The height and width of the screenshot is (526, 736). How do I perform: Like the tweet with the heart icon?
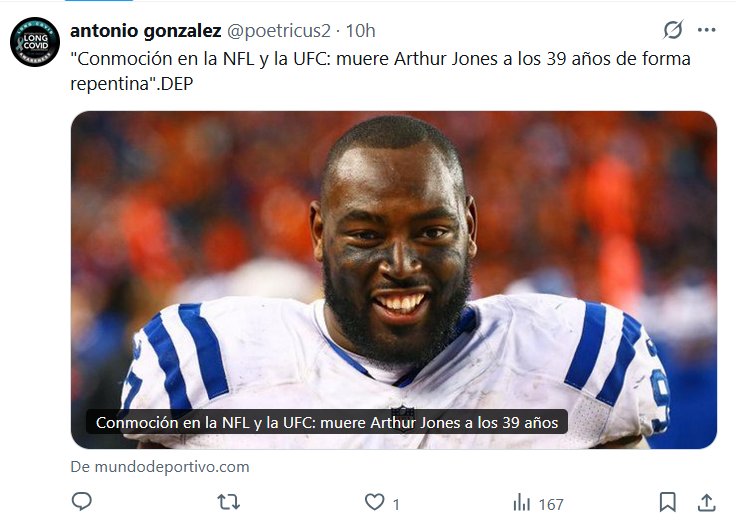(x=374, y=502)
